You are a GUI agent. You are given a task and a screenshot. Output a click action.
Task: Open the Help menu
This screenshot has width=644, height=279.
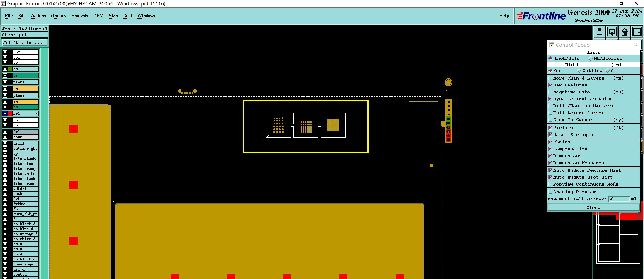point(504,16)
